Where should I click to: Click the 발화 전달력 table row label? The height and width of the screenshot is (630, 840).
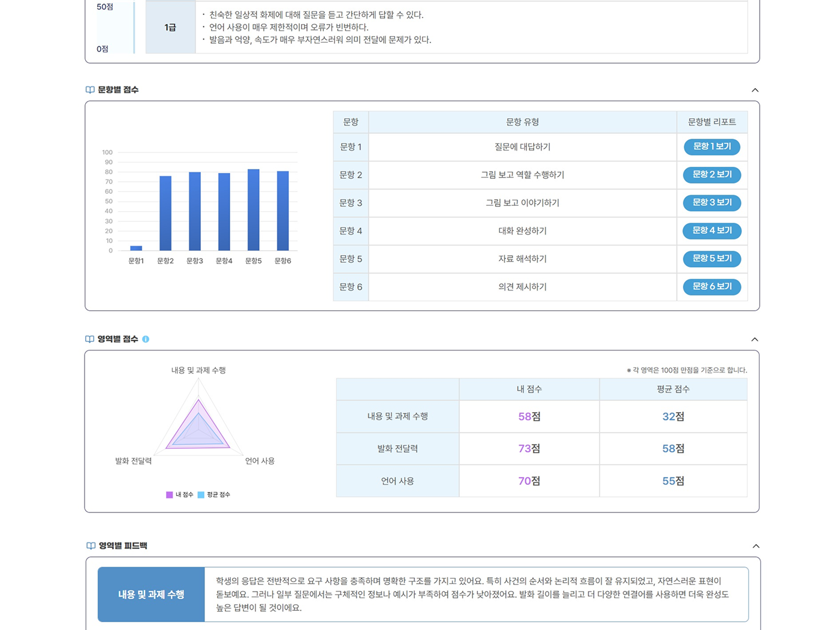tap(398, 449)
